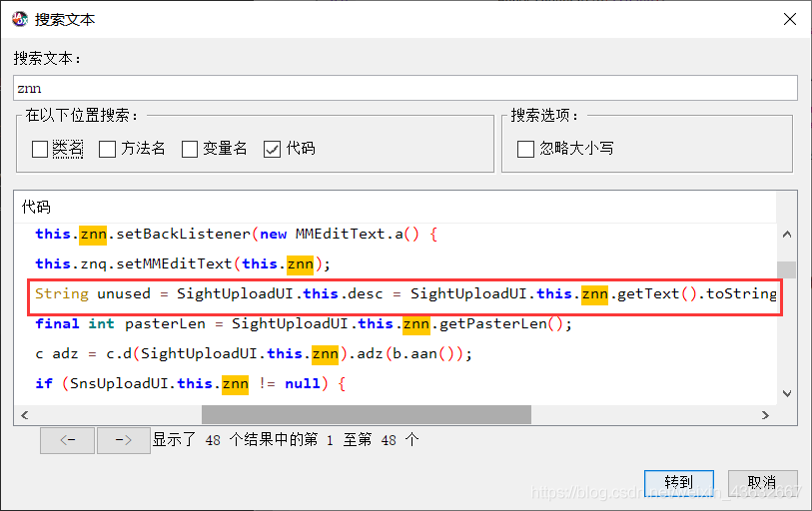
Task: Click the 代码 column header
Action: [x=396, y=207]
